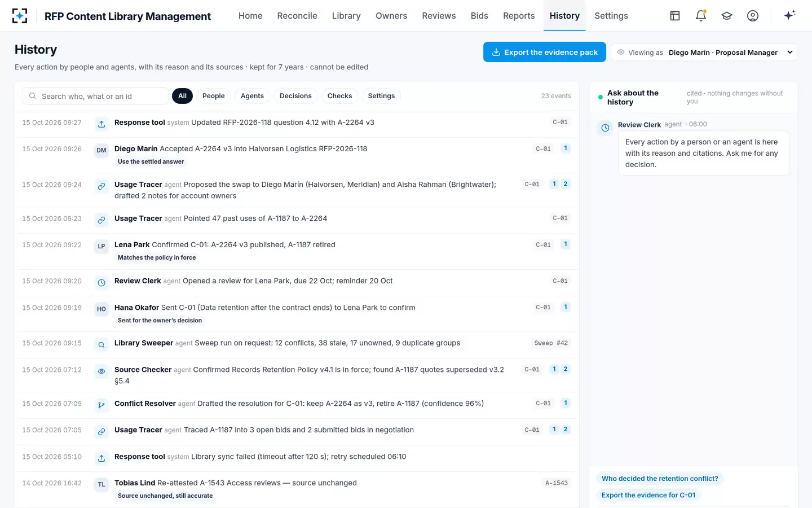The image size is (812, 508).
Task: Filter events by Agents
Action: pyautogui.click(x=252, y=96)
